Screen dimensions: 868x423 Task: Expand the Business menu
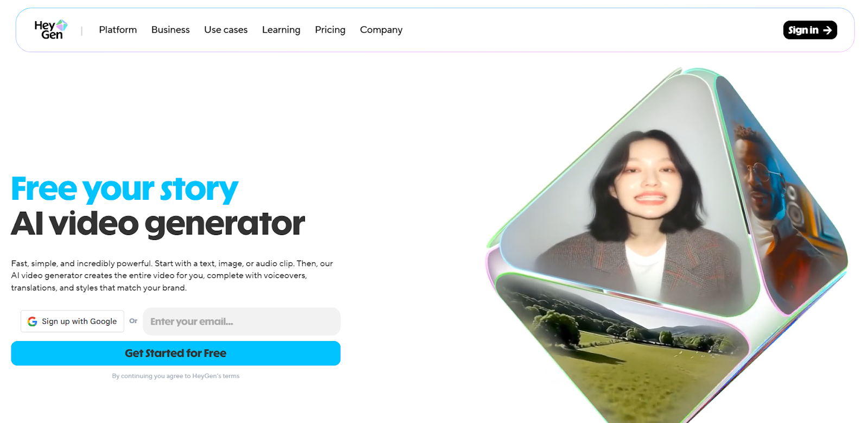pos(170,30)
